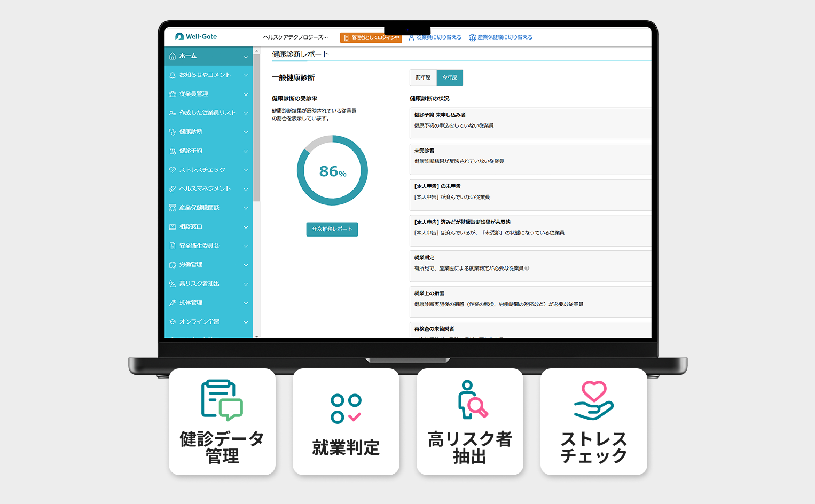Expand the 相談窓口 chevron
Screen dimensions: 815x504
[x=246, y=227]
